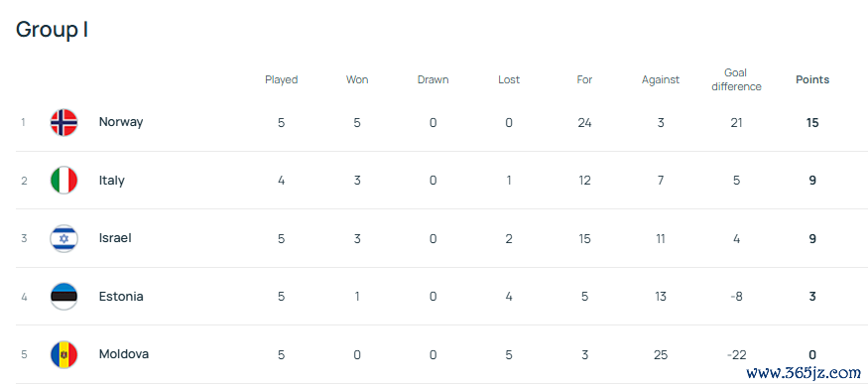Open the Estonia team link

tap(121, 296)
